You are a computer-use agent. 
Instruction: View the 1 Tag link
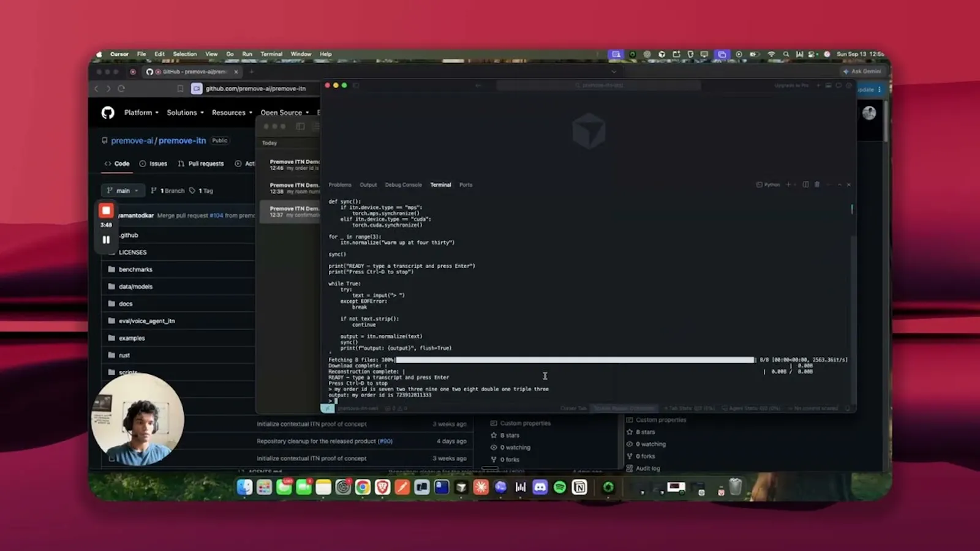tap(201, 190)
